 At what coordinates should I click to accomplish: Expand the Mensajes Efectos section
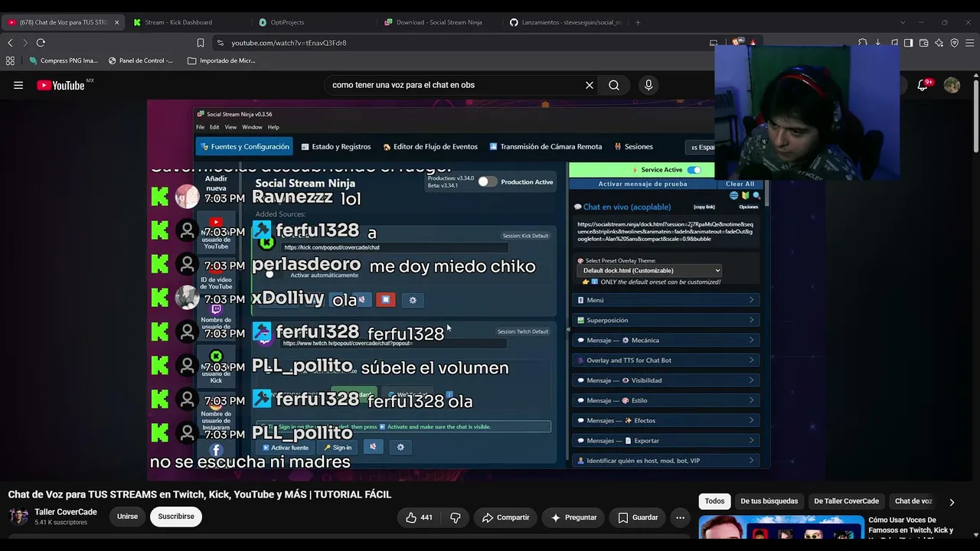coord(666,420)
